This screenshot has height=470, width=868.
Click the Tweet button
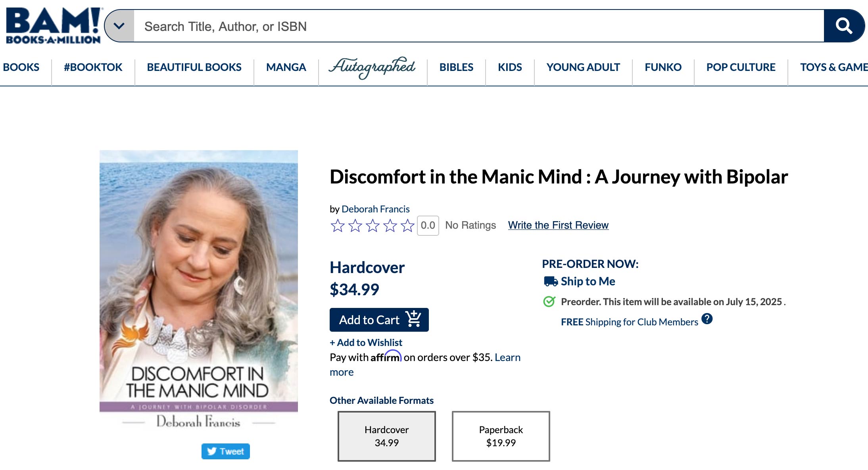tap(225, 451)
